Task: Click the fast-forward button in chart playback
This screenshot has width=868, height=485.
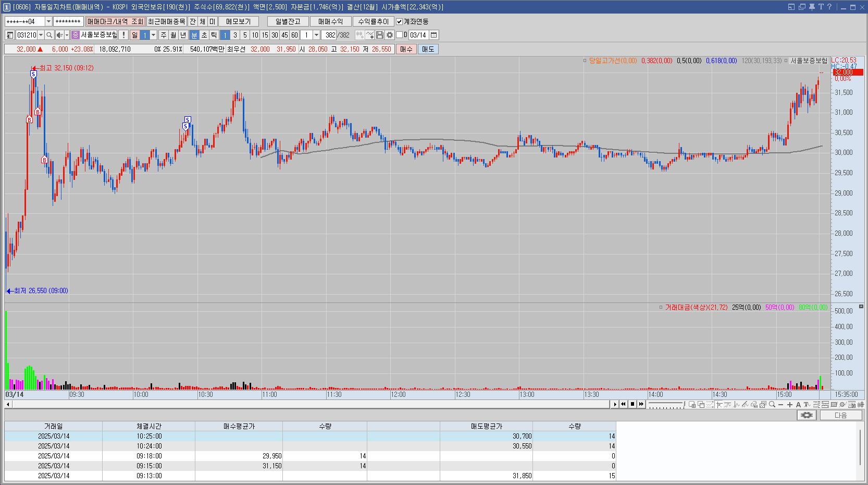Action: (641, 404)
